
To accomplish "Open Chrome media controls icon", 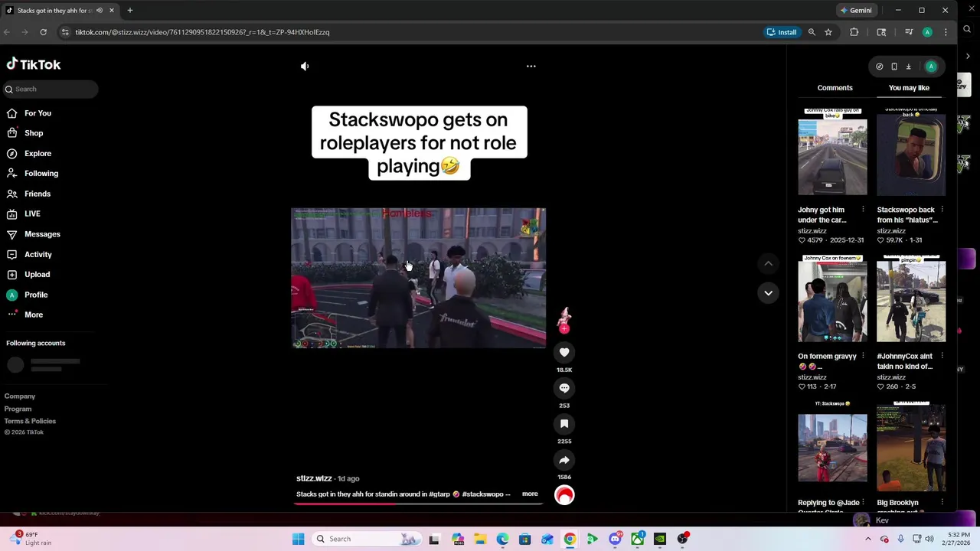I will [x=909, y=32].
